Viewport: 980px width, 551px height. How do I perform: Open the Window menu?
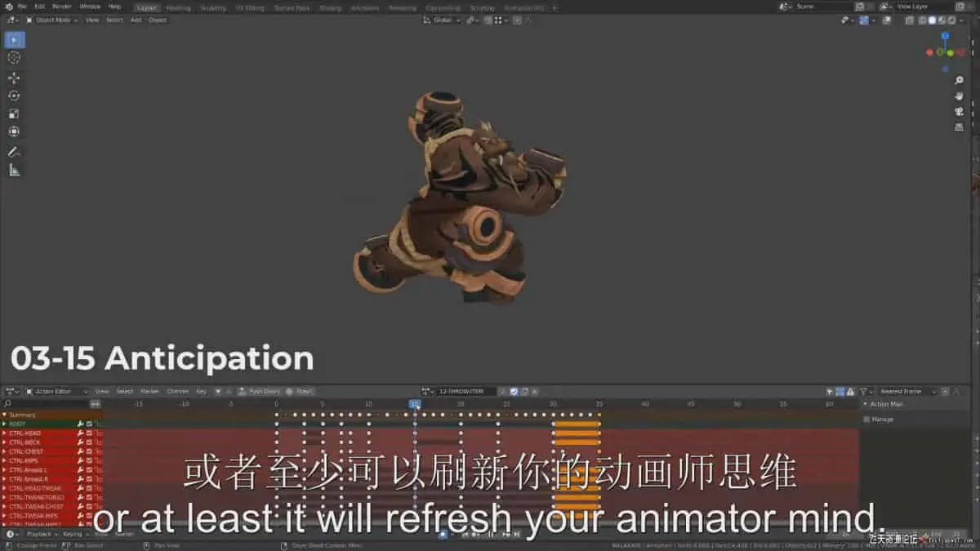point(90,7)
